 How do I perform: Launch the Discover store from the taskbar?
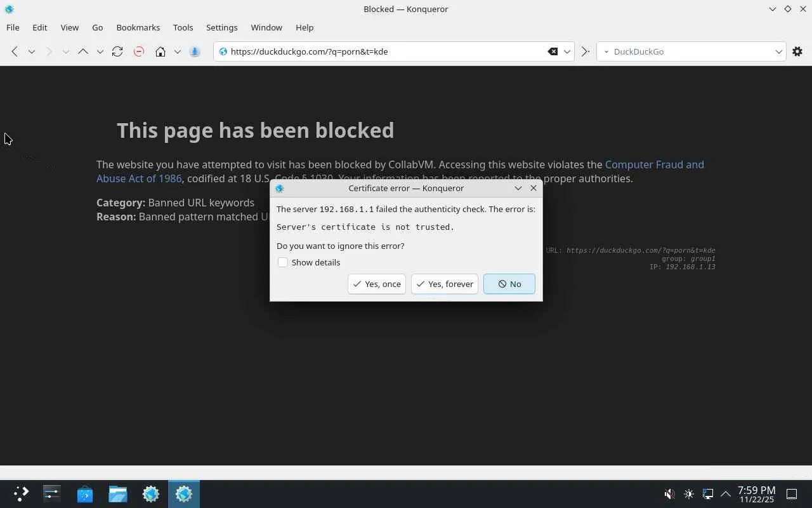point(85,493)
